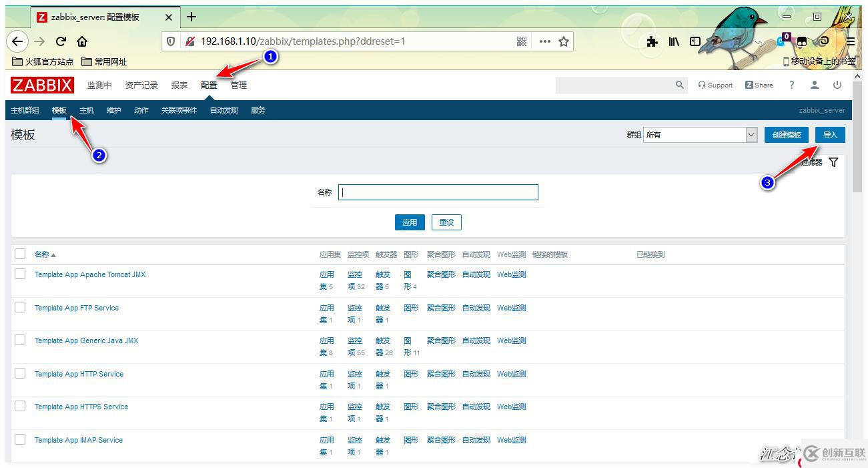
Task: Open Template App Generic Java JMX link
Action: pos(87,340)
